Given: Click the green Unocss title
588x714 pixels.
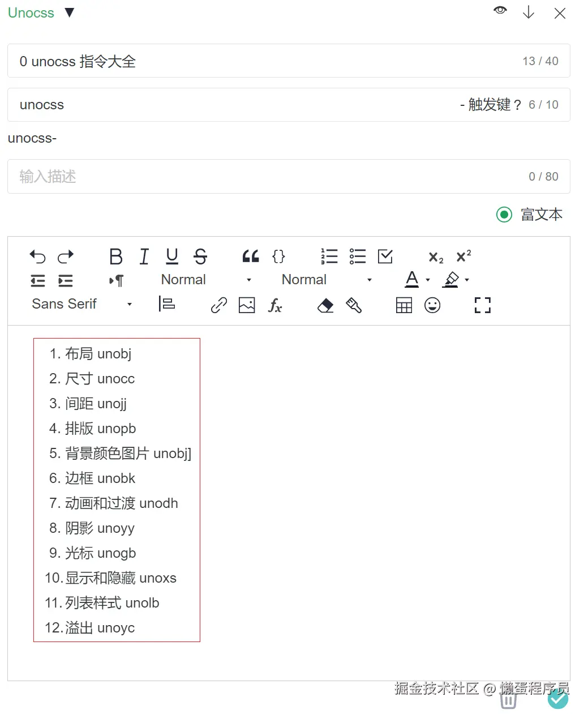Looking at the screenshot, I should click(x=31, y=13).
